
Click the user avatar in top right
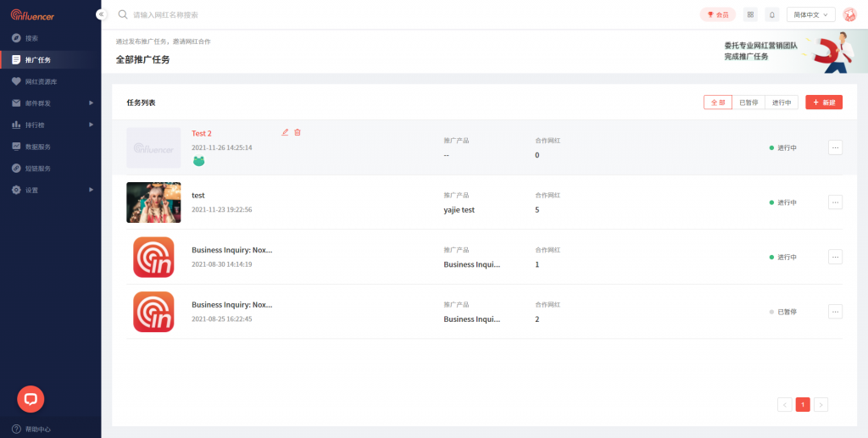(849, 14)
